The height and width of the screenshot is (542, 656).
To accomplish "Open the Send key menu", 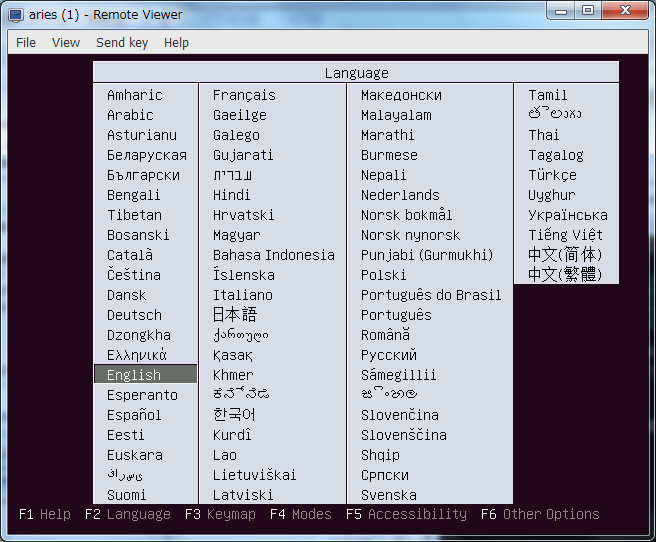I will 122,43.
